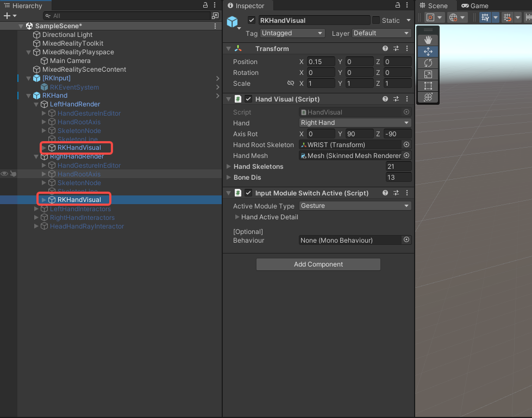Open SampleScene context menu dots

tap(215, 26)
